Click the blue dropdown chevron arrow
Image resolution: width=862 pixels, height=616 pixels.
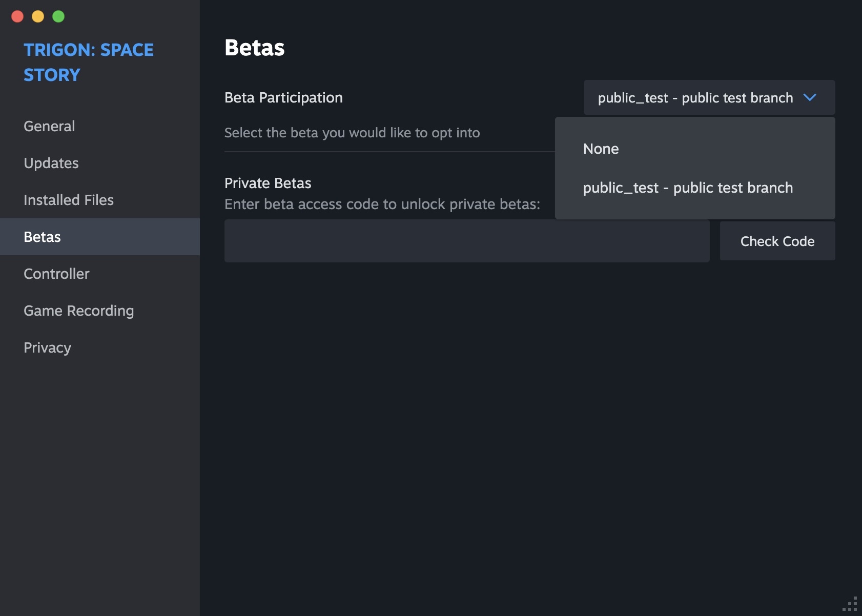pos(810,97)
